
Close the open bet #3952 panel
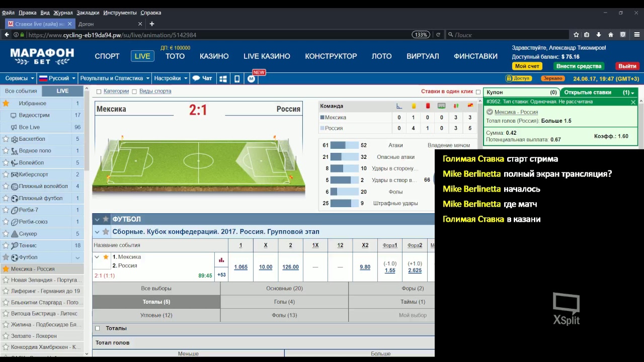[633, 102]
